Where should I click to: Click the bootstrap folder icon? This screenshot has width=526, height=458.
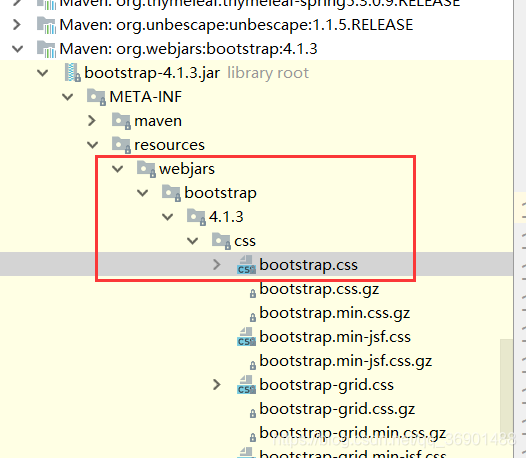pos(171,193)
